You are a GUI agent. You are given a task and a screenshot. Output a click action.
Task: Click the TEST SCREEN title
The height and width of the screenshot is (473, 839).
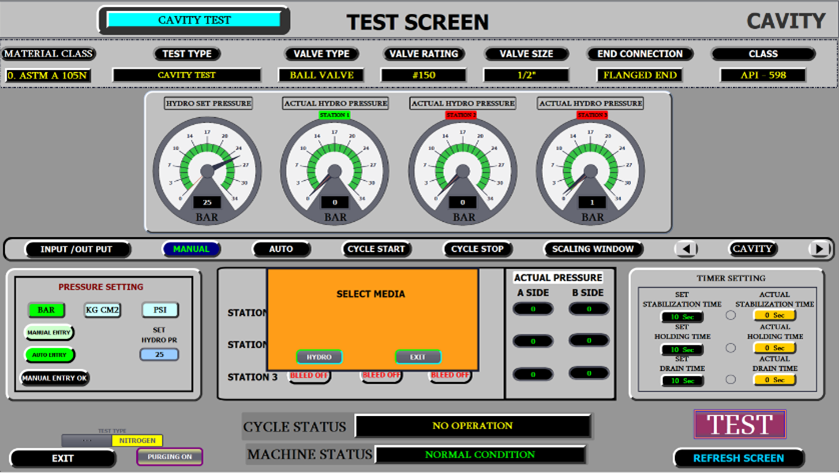(418, 22)
